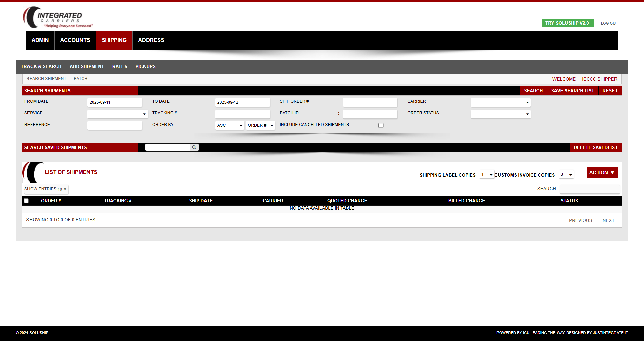Click the Log Out link
The width and height of the screenshot is (644, 341).
coord(609,23)
